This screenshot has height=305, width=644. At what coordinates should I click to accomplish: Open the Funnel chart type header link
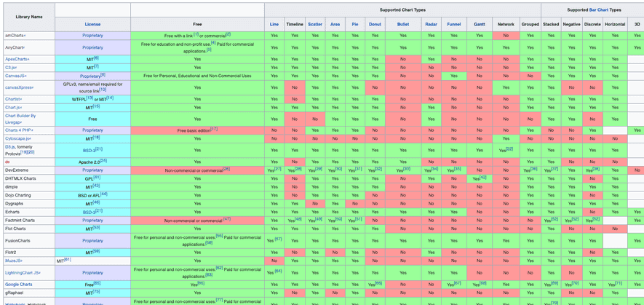[x=453, y=24]
